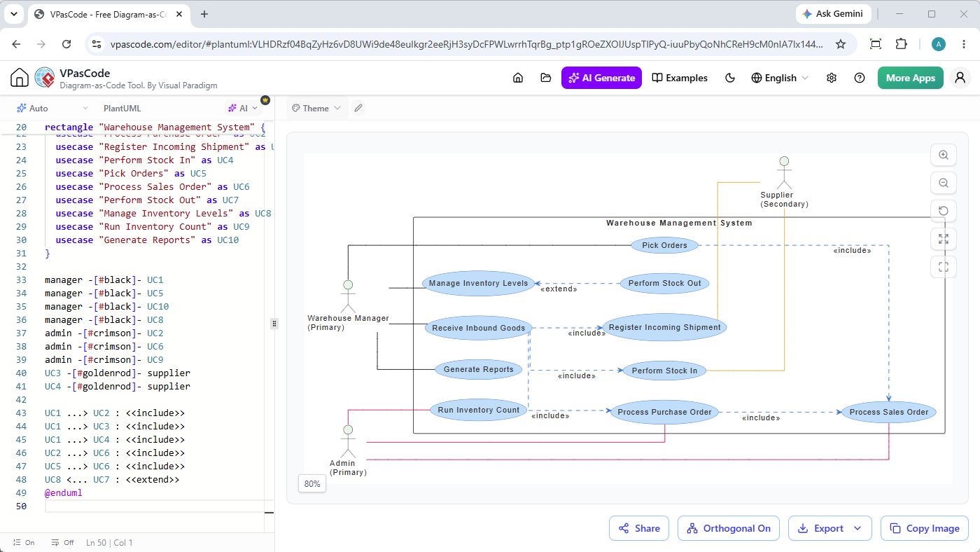Image resolution: width=980 pixels, height=552 pixels.
Task: Toggle dark mode moon icon
Action: point(730,78)
